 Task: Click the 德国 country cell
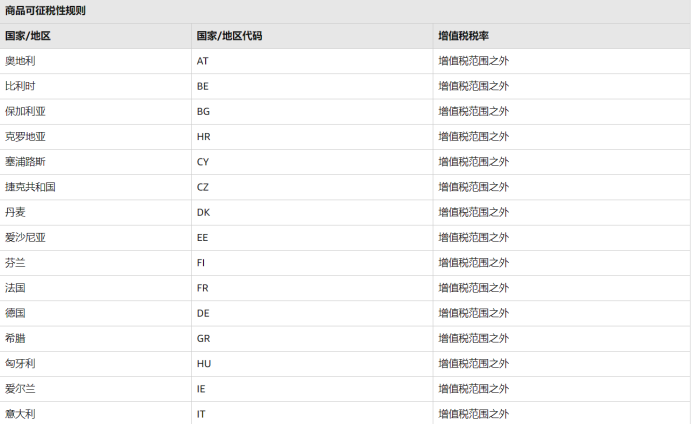(15, 313)
